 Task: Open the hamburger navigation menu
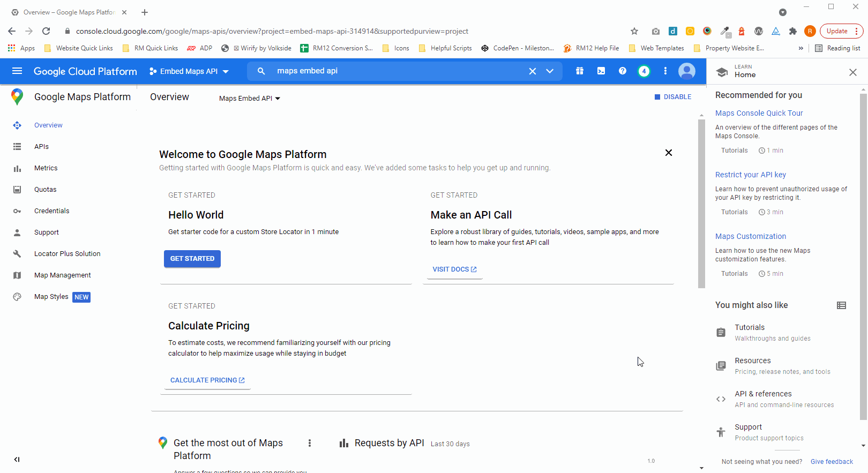[17, 71]
